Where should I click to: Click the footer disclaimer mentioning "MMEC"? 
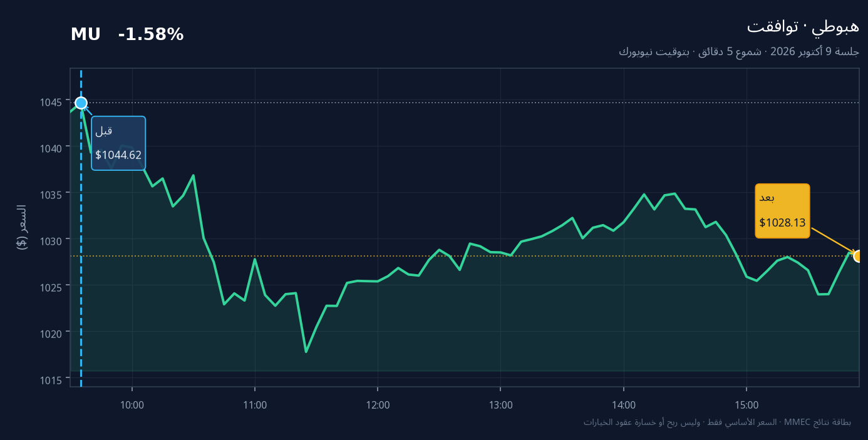click(x=717, y=422)
